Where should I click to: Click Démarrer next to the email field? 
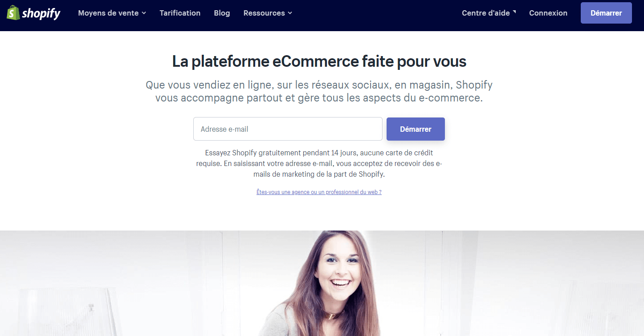[416, 129]
